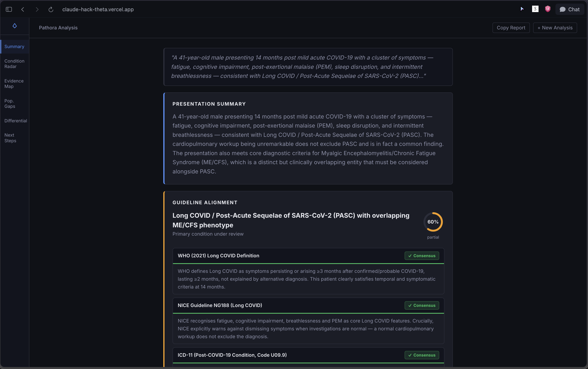Viewport: 588px width, 369px height.
Task: Click the Pathora diamond logo icon
Action: pyautogui.click(x=15, y=26)
